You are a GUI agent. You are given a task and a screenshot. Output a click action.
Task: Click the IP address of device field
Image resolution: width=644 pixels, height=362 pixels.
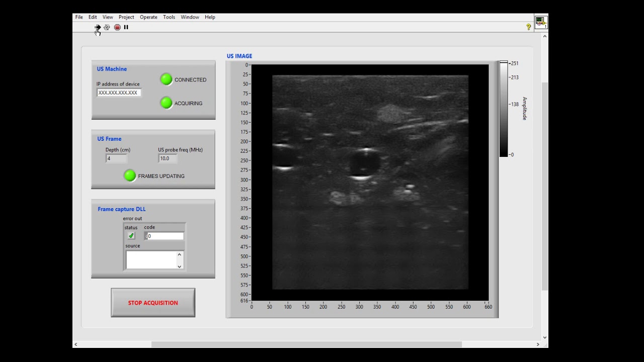(119, 93)
